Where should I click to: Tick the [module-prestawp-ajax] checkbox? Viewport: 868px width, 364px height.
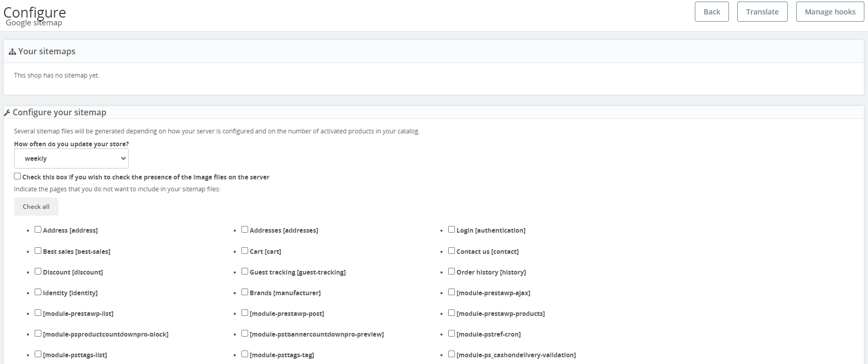(x=452, y=292)
